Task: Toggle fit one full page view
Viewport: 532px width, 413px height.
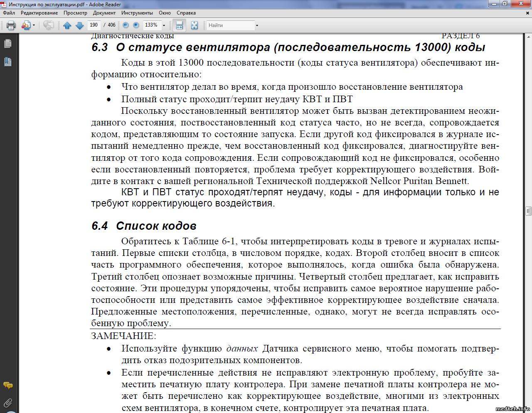Action: point(194,25)
